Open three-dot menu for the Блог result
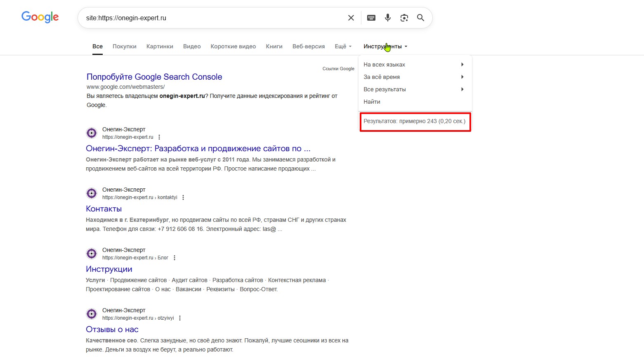Image resolution: width=644 pixels, height=361 pixels. coord(175,258)
